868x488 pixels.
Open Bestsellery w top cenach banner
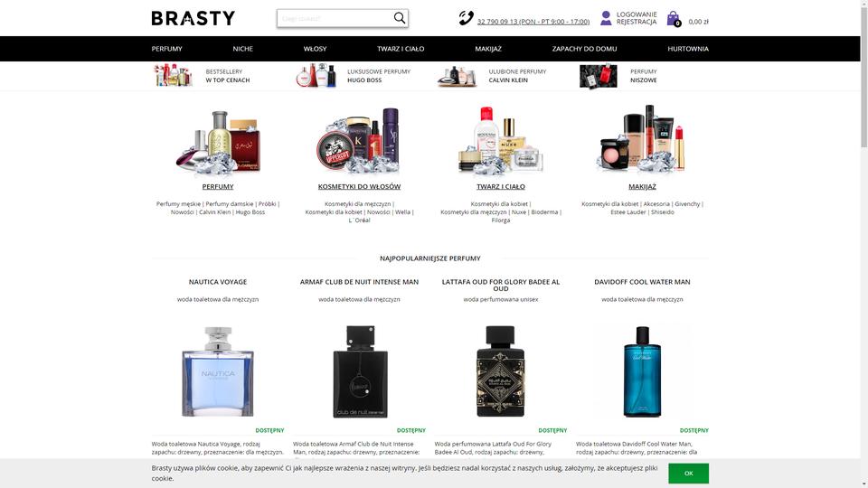tap(202, 76)
